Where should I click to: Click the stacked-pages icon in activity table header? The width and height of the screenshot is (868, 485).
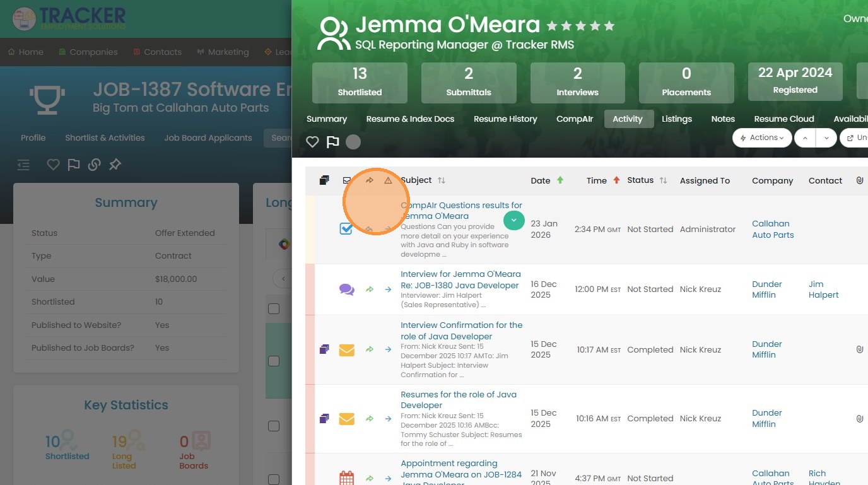tap(324, 180)
